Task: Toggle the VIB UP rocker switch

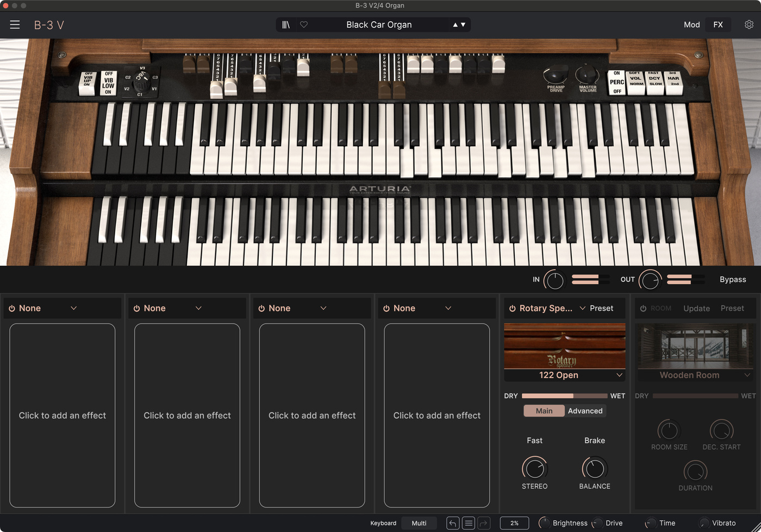Action: tap(88, 83)
